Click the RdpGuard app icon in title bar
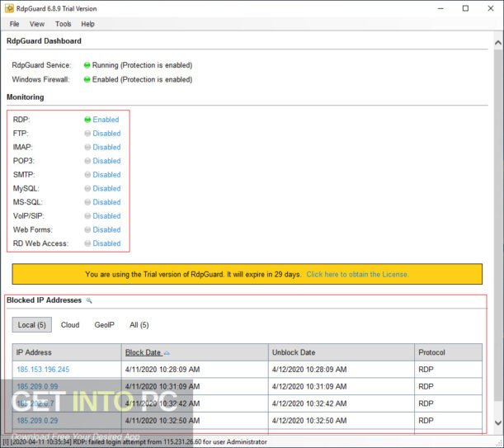The width and height of the screenshot is (504, 448). [9, 9]
